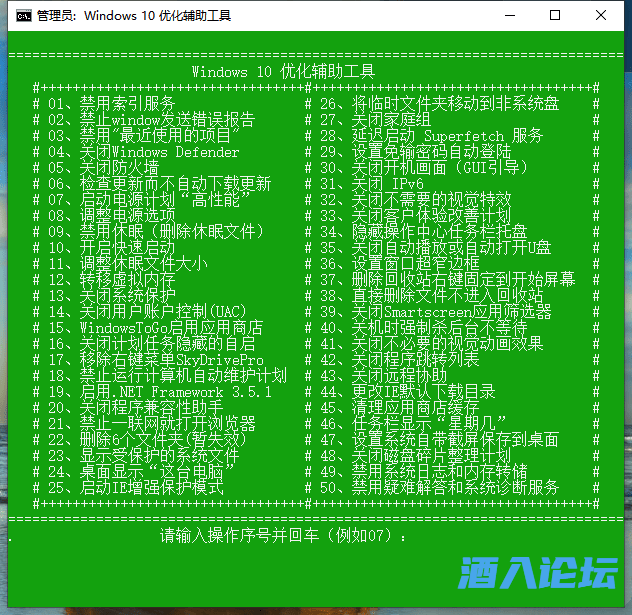Viewport: 632px width, 615px height.
Task: Click the input prompt line 请输入操作序号并回车
Action: point(284,536)
